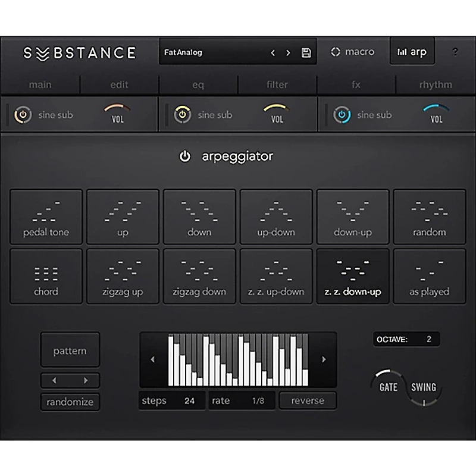Power on the first sine sub oscillator
Image resolution: width=476 pixels, height=476 pixels.
[x=23, y=114]
